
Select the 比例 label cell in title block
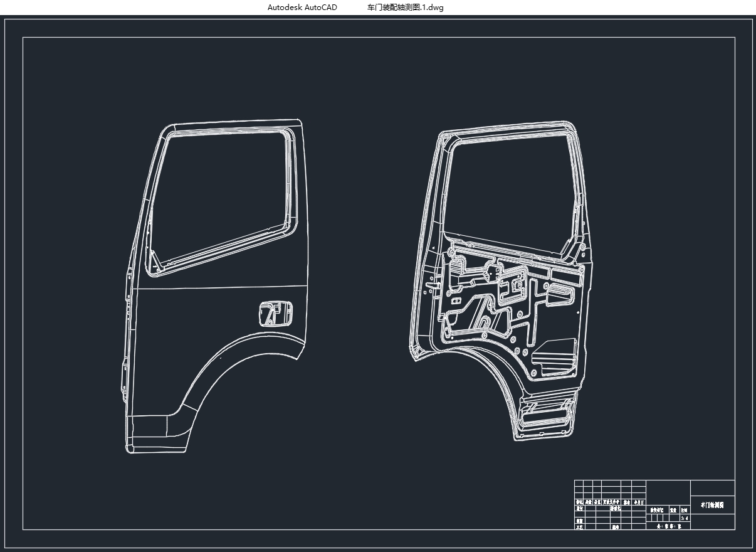(685, 511)
